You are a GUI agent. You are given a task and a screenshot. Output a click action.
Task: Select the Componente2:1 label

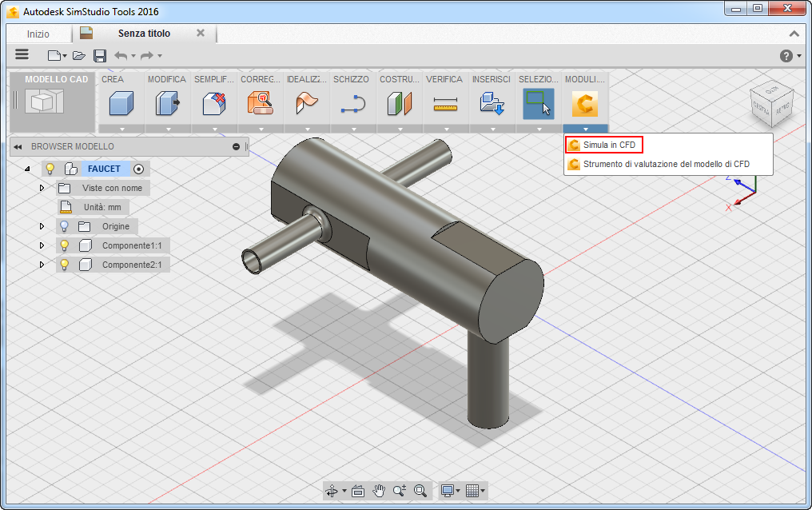[x=132, y=265]
